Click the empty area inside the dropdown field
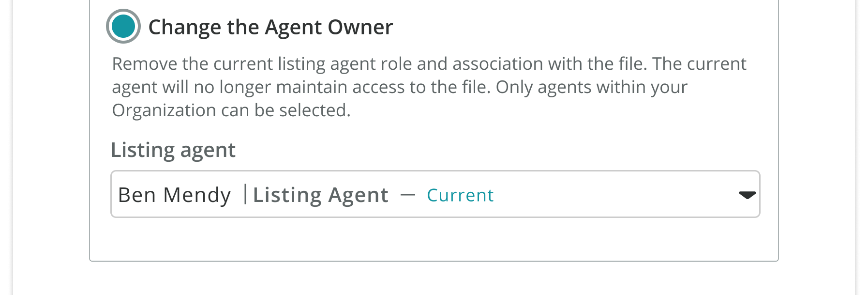 [614, 194]
